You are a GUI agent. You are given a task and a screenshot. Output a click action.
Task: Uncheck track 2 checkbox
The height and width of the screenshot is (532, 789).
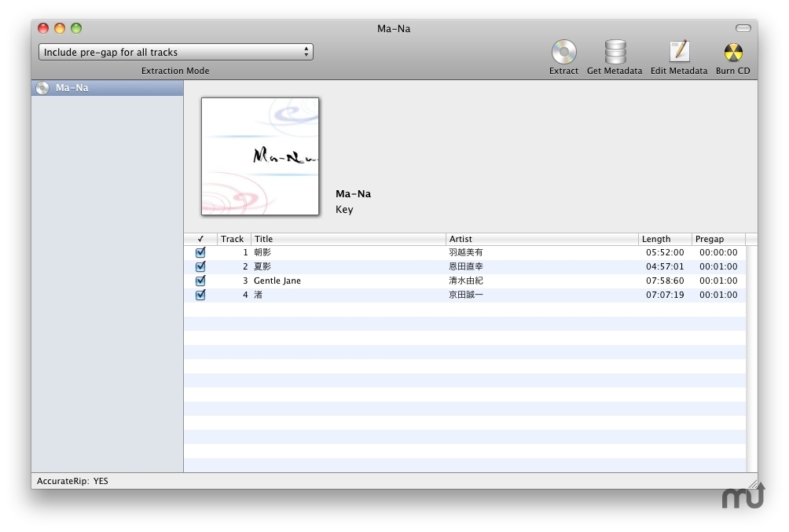pos(200,267)
